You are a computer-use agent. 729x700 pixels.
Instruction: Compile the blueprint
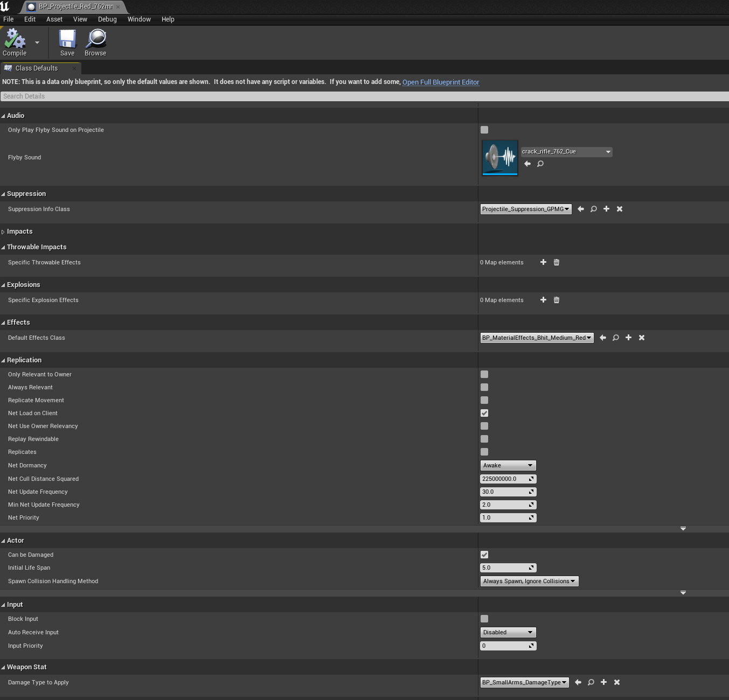coord(15,43)
